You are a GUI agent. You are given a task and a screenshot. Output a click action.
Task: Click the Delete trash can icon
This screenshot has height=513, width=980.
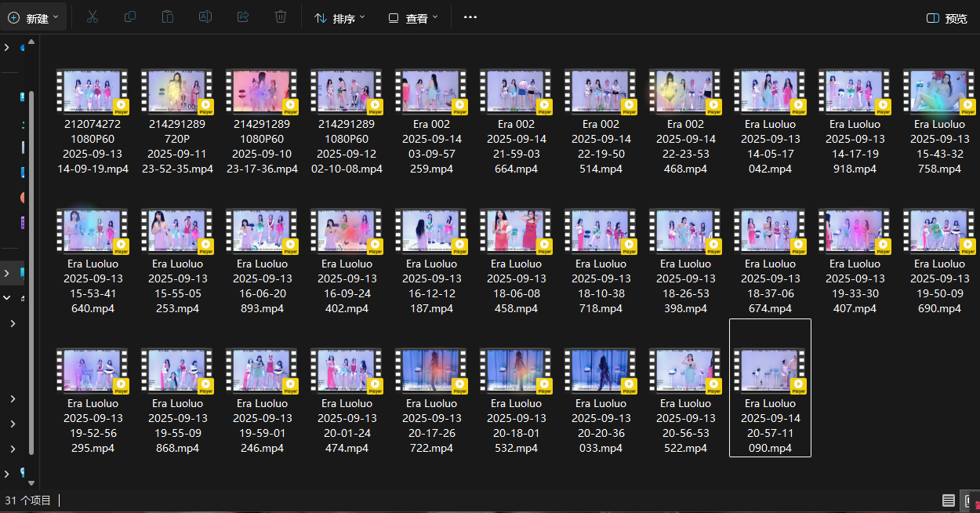coord(281,17)
